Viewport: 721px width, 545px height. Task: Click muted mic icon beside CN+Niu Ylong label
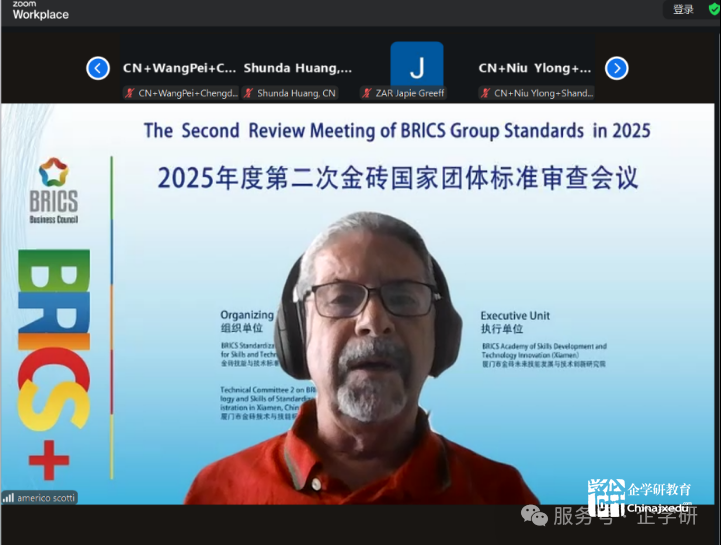coord(485,93)
